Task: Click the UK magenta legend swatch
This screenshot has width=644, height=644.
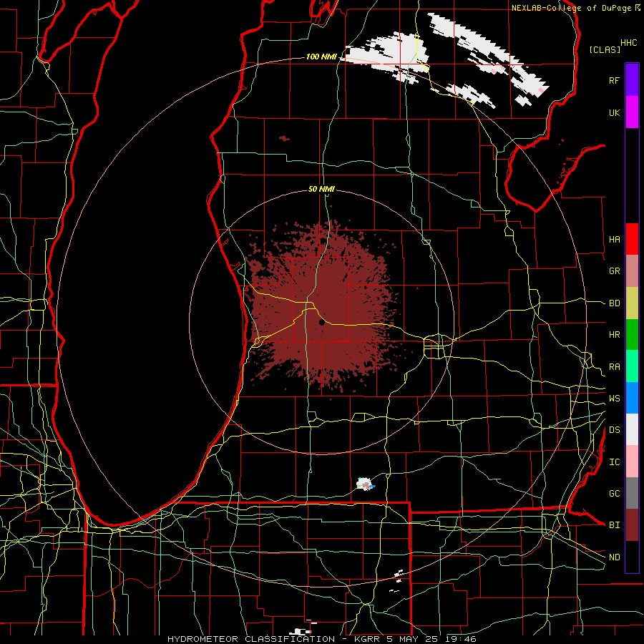Action: [632, 112]
